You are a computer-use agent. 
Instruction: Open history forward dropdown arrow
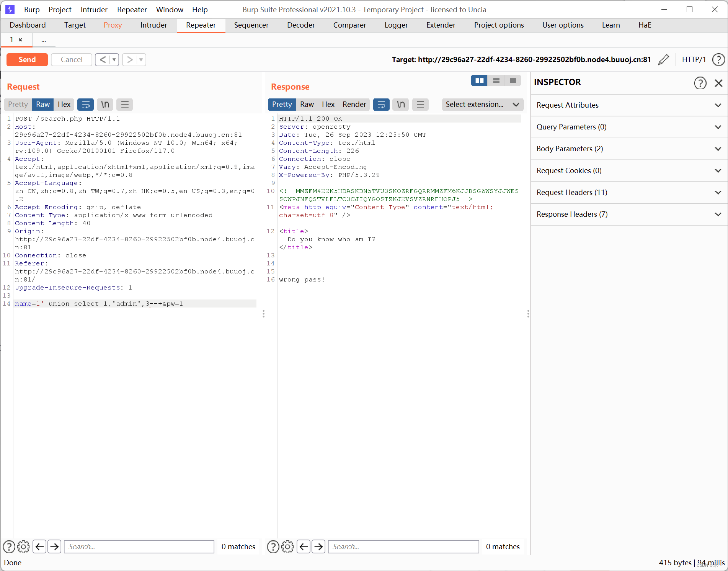click(141, 59)
